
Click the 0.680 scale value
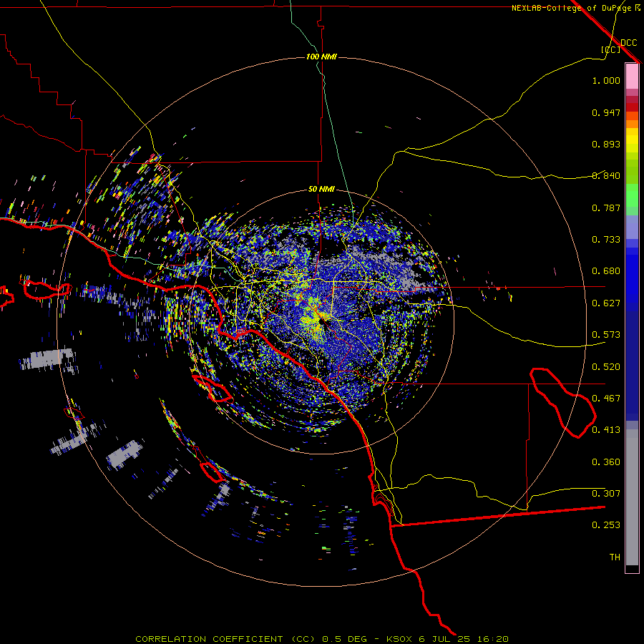(x=606, y=271)
